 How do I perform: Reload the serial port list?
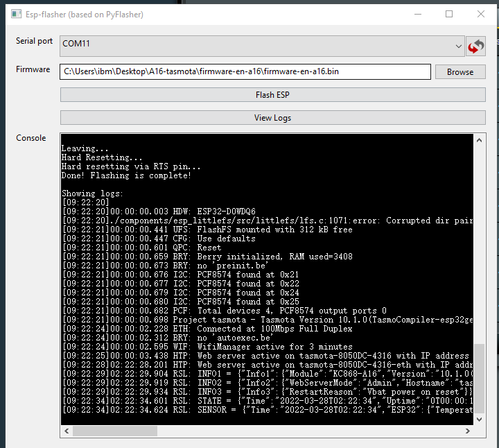tap(475, 46)
